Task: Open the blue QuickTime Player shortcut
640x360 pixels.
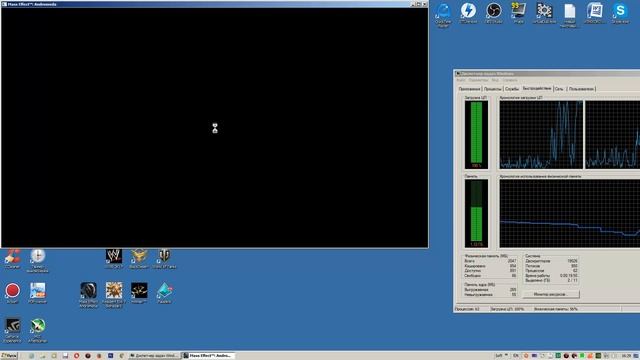Action: coord(443,15)
